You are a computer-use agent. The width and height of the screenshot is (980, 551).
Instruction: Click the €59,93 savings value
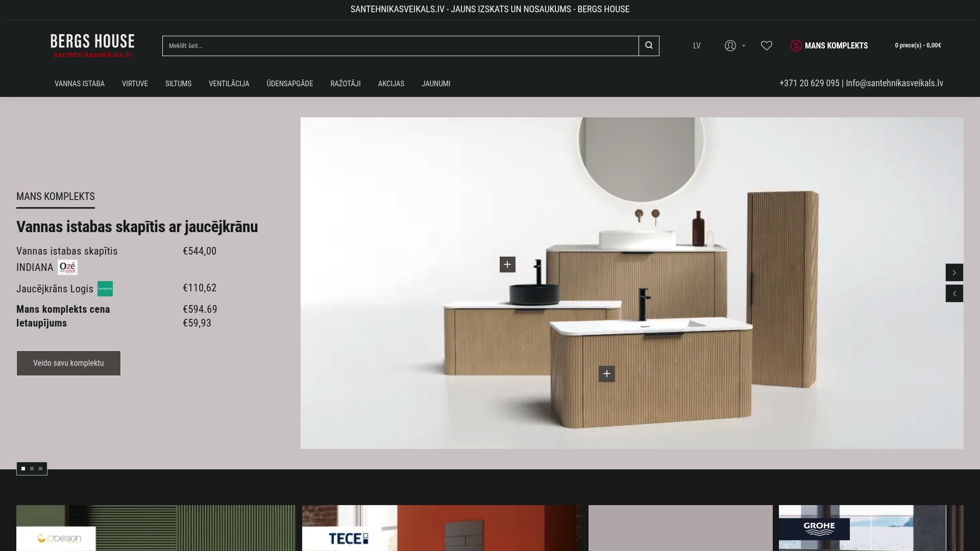click(x=197, y=323)
